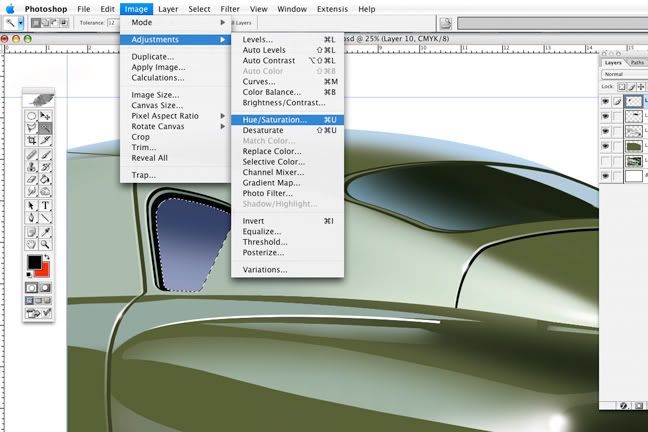Open the black foreground color swatch
Image resolution: width=648 pixels, height=432 pixels.
click(x=34, y=262)
